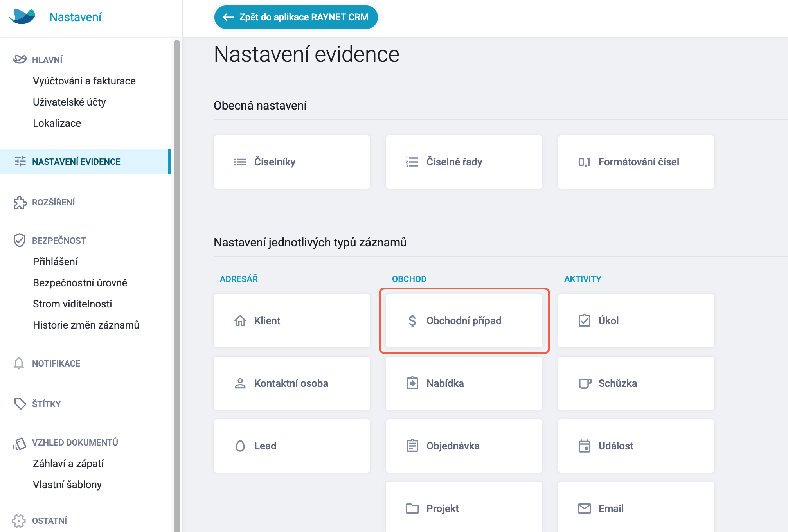Image resolution: width=788 pixels, height=532 pixels.
Task: Click the Událost calendar icon
Action: (x=584, y=446)
